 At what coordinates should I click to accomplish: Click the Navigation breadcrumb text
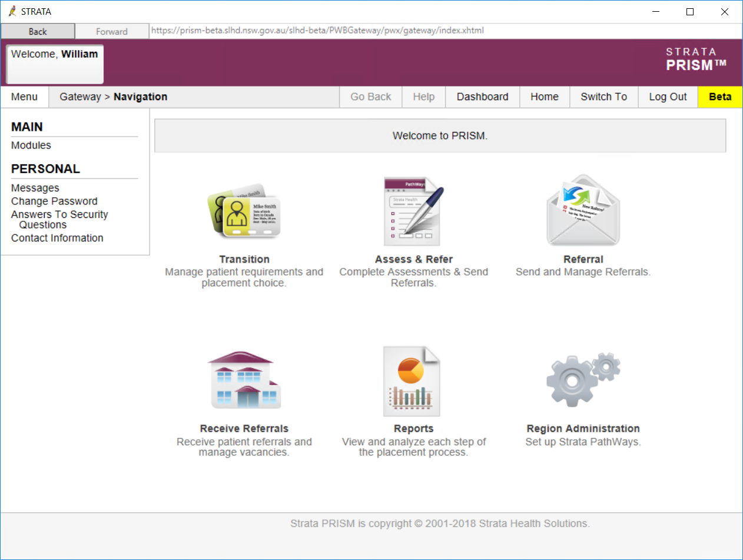141,97
